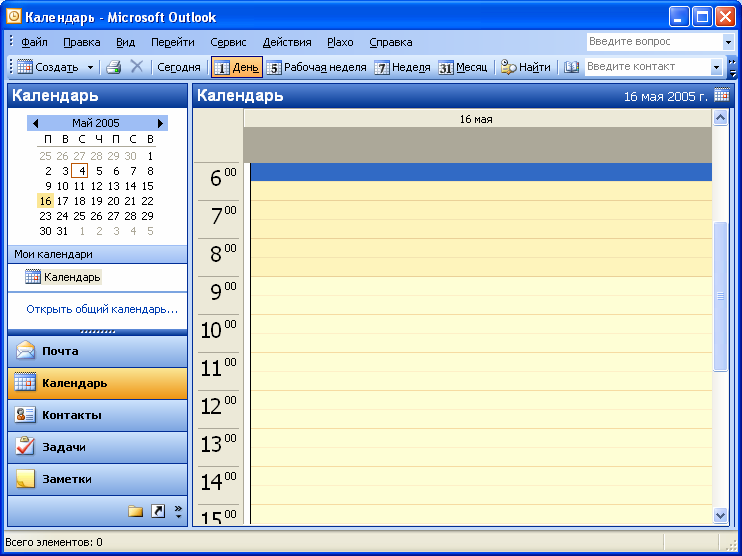
Task: Click scroll up arrow of calendar
Action: point(720,117)
